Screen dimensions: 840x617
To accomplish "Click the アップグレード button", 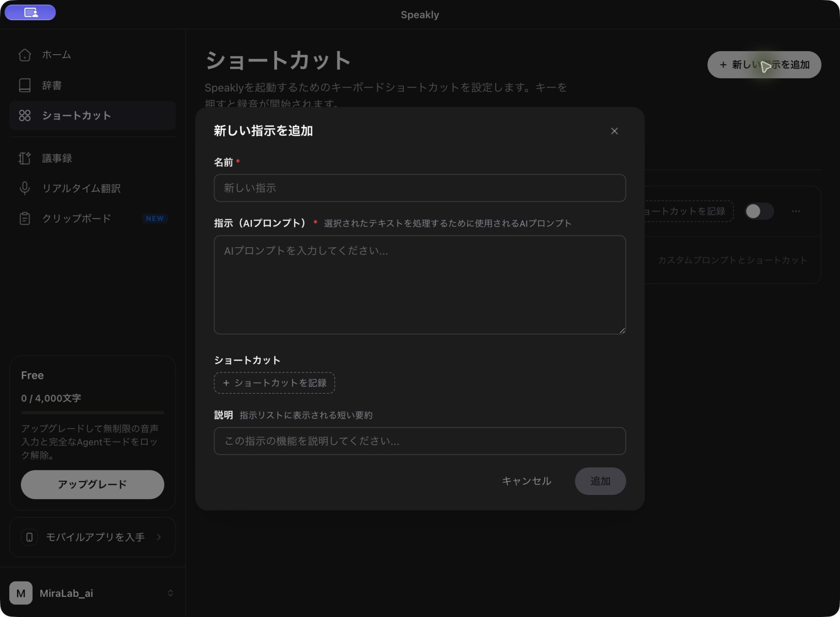I will tap(92, 484).
